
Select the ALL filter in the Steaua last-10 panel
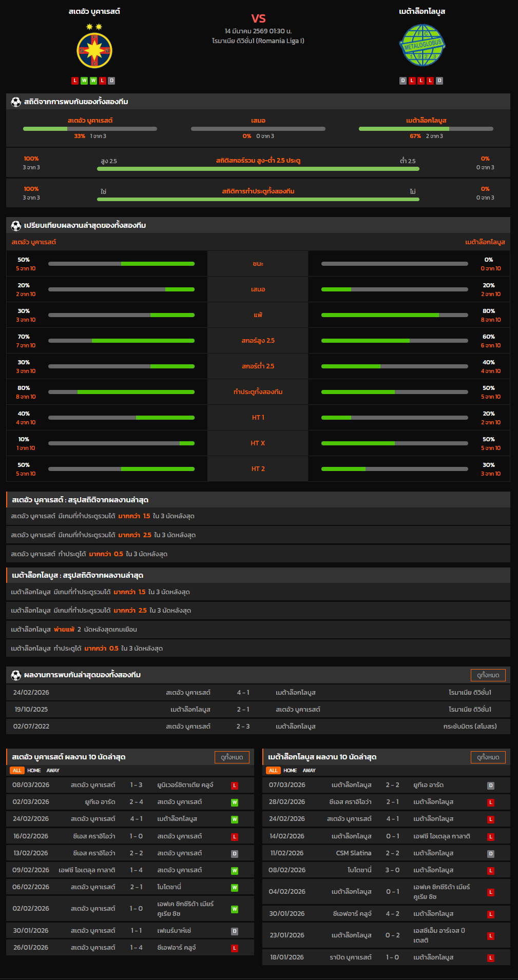pos(17,771)
